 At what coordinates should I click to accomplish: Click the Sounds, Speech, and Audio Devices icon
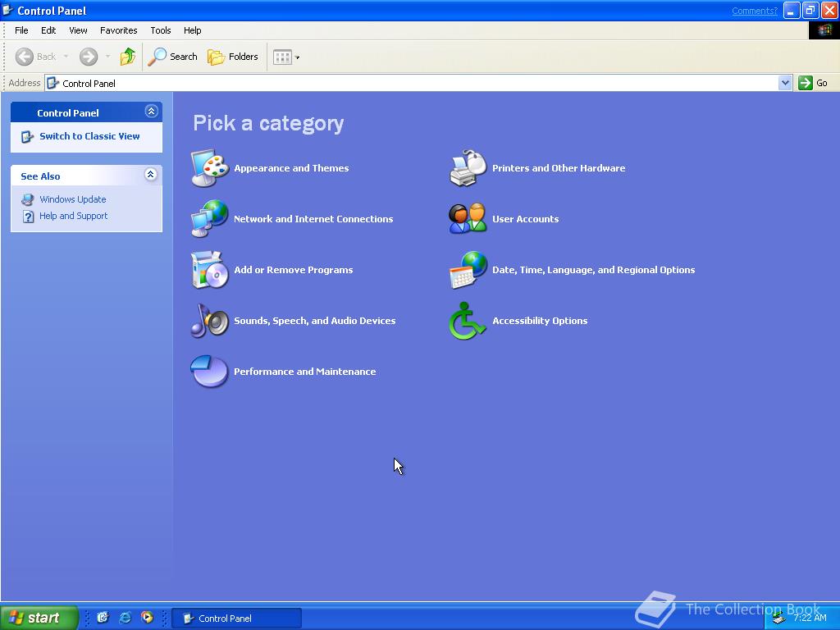[x=209, y=321]
